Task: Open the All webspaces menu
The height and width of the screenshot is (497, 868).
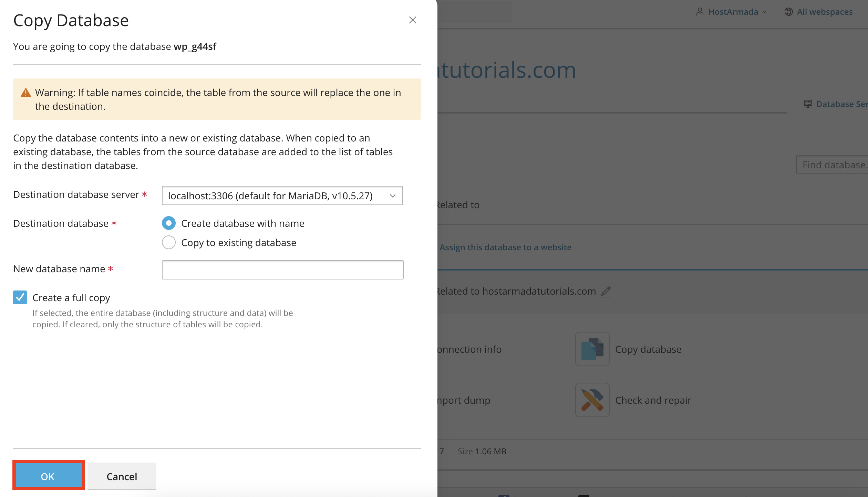Action: click(x=824, y=12)
